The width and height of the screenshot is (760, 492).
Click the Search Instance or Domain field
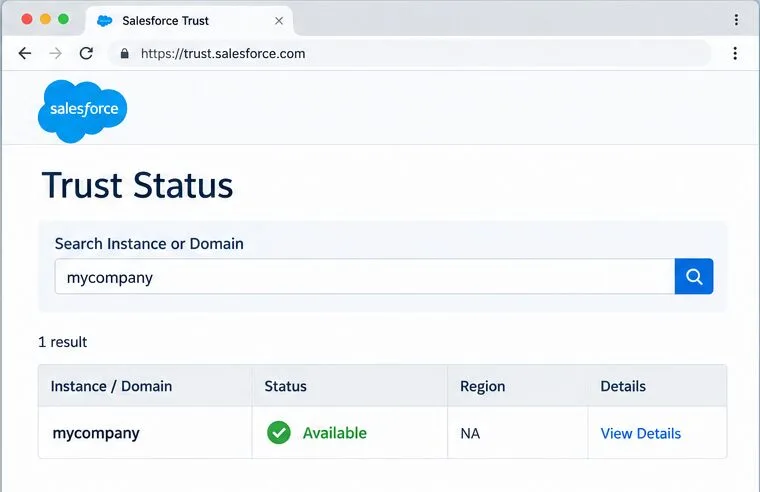pos(364,276)
